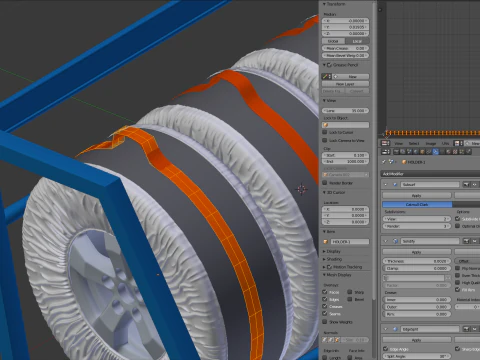Image resolution: width=480 pixels, height=360 pixels.
Task: Collapse the 3D Cursor panel
Action: point(324,192)
